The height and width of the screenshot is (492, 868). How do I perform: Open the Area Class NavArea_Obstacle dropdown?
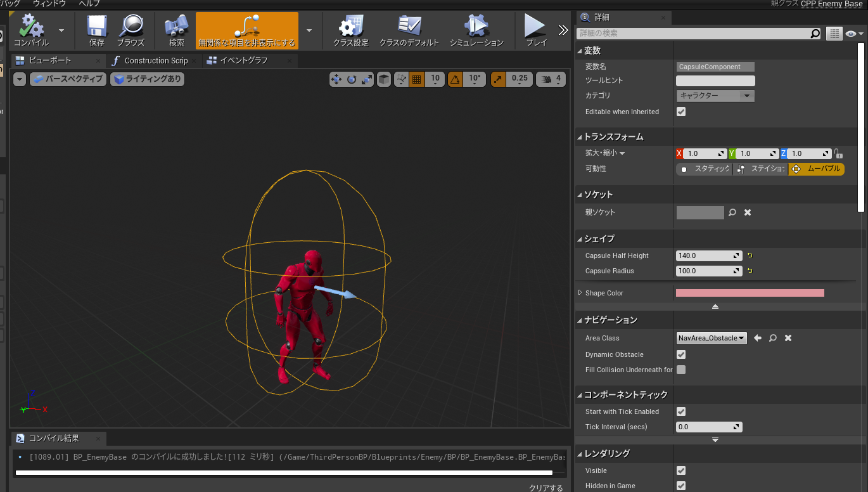712,338
